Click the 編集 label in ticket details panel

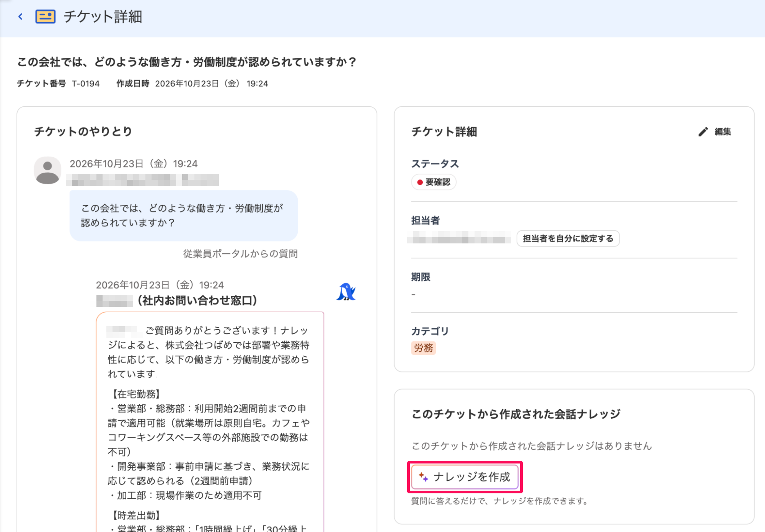tap(723, 132)
